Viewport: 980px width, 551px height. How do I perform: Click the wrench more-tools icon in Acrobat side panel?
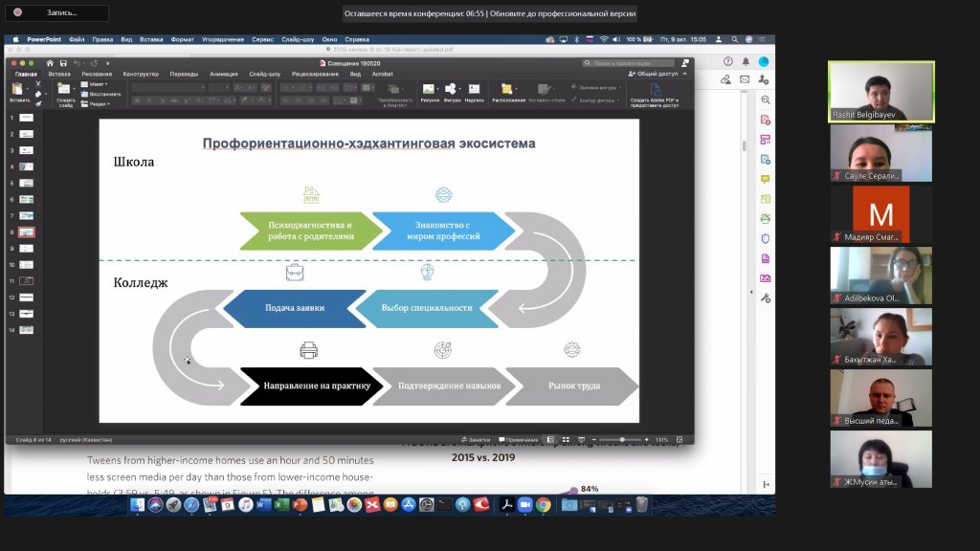766,298
